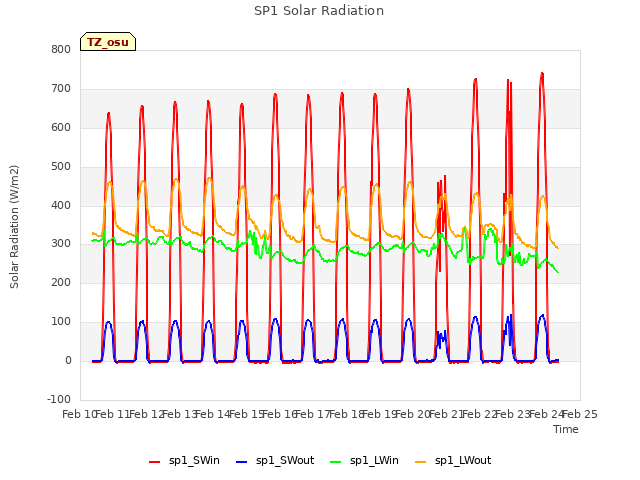Screen dimensions: 640x480
Task: Click the 500 y-axis tick label
Action: [61, 167]
